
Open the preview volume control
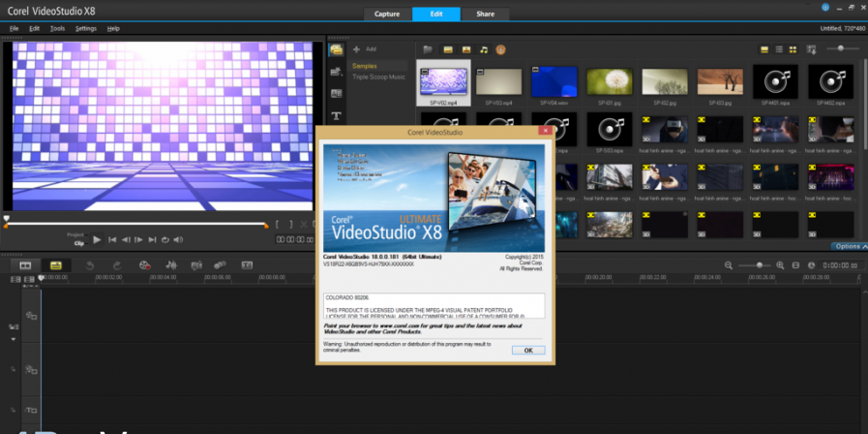tap(178, 239)
